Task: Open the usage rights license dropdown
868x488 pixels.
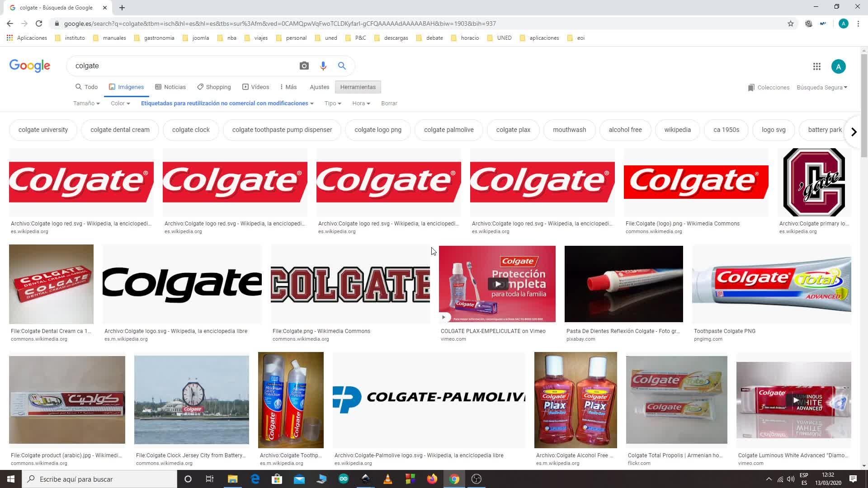Action: 227,103
